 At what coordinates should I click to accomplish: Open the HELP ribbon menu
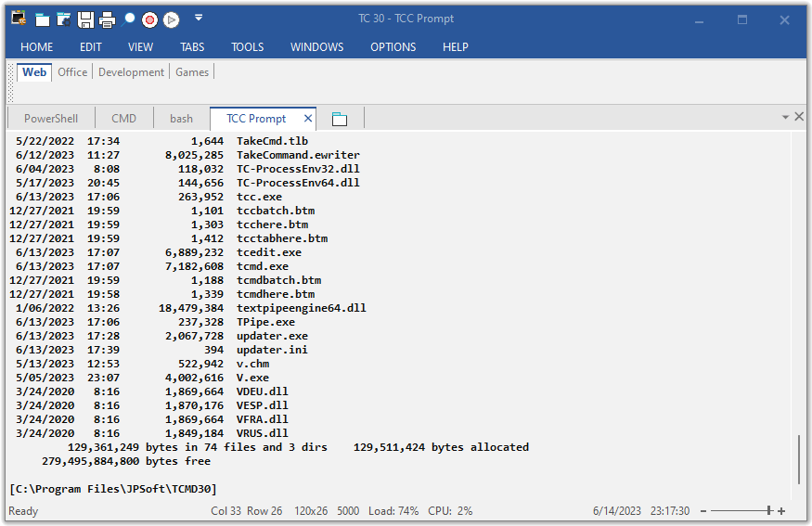pyautogui.click(x=456, y=47)
